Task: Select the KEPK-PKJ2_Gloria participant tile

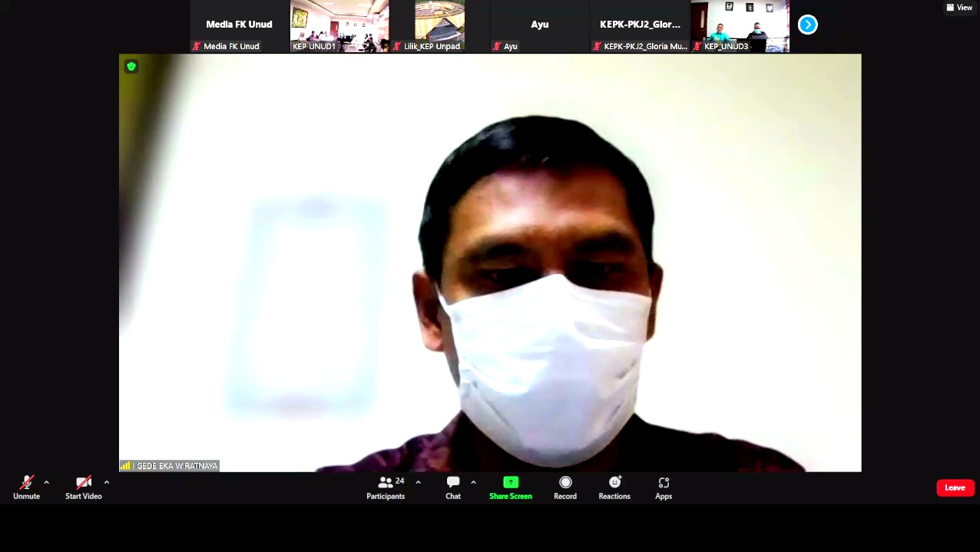Action: tap(640, 26)
